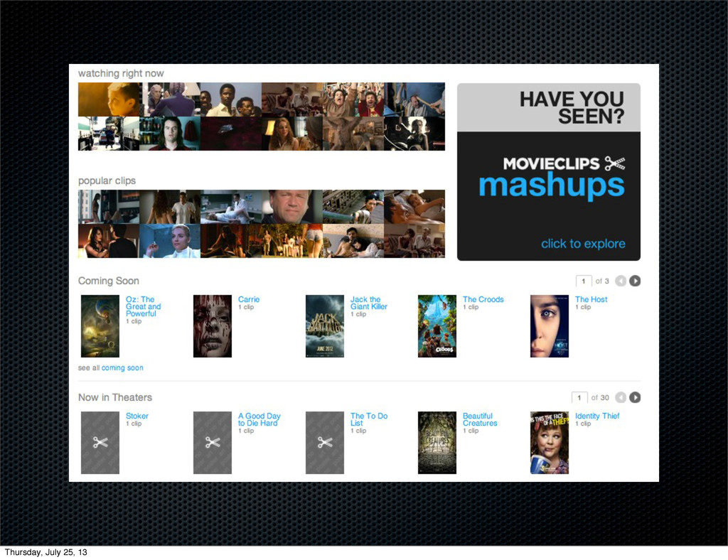Open Beautiful Creatures movie poster
The image size is (728, 560).
(437, 443)
